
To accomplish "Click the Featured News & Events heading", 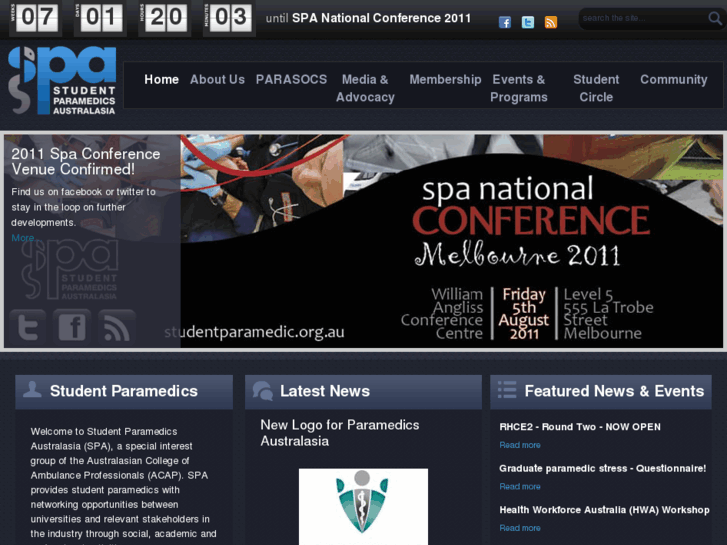I will tap(614, 391).
